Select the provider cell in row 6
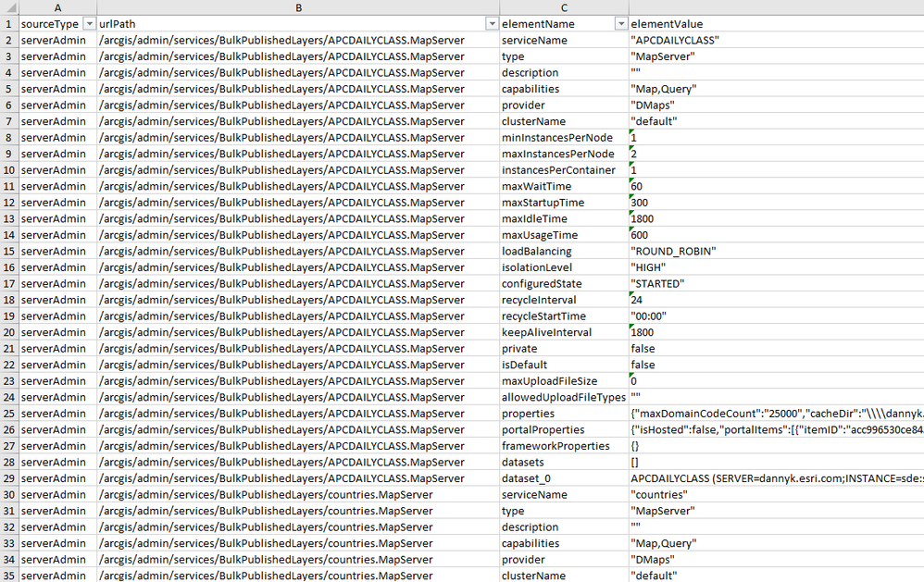 (564, 105)
